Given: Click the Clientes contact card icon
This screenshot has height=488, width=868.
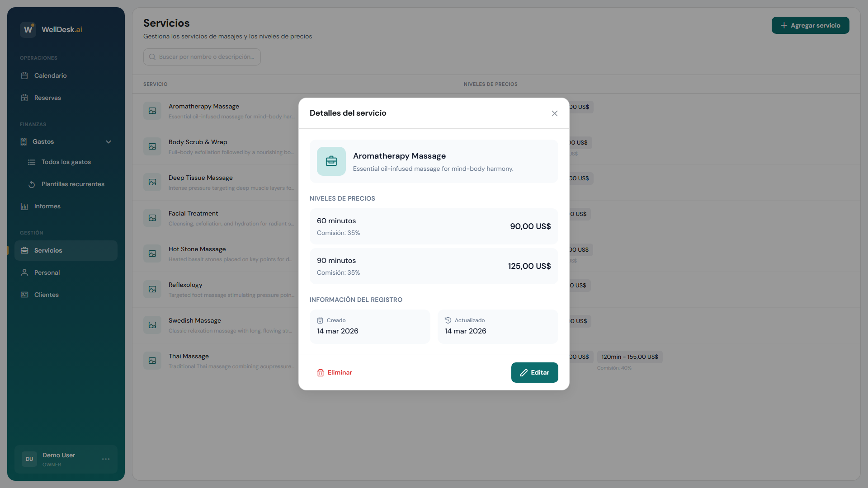Looking at the screenshot, I should pyautogui.click(x=24, y=295).
